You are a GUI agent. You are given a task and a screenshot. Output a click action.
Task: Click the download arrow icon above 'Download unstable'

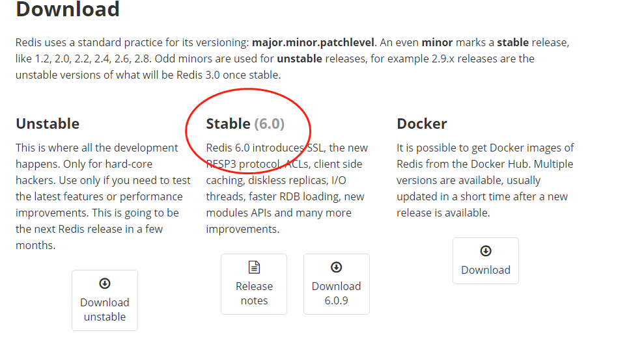pyautogui.click(x=105, y=284)
